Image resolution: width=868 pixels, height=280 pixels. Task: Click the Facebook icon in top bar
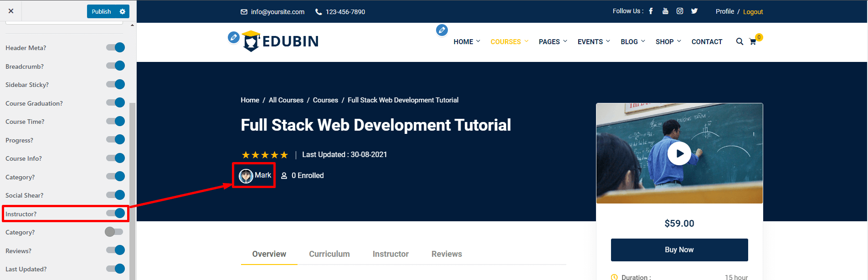(x=651, y=11)
